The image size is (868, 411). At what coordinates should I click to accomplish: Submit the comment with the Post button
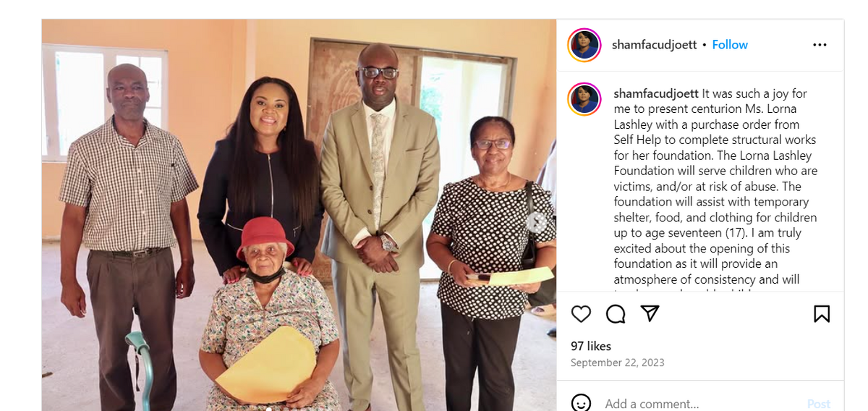819,404
